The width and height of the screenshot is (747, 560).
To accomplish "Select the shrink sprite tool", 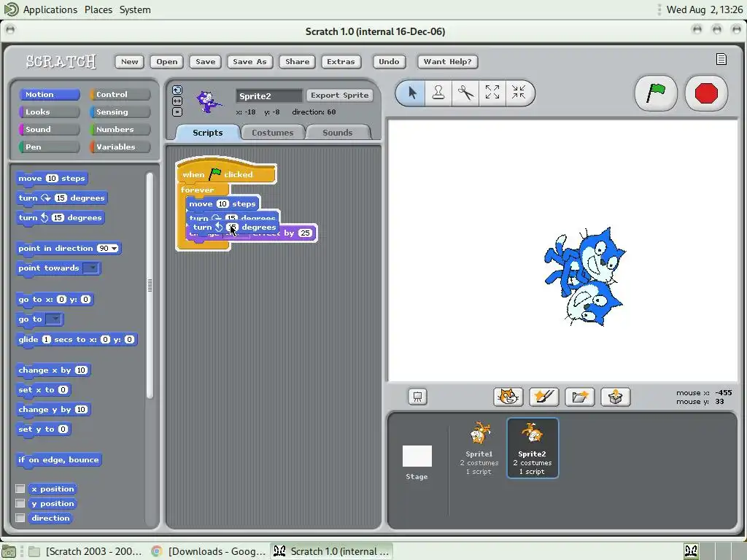I will [x=519, y=93].
